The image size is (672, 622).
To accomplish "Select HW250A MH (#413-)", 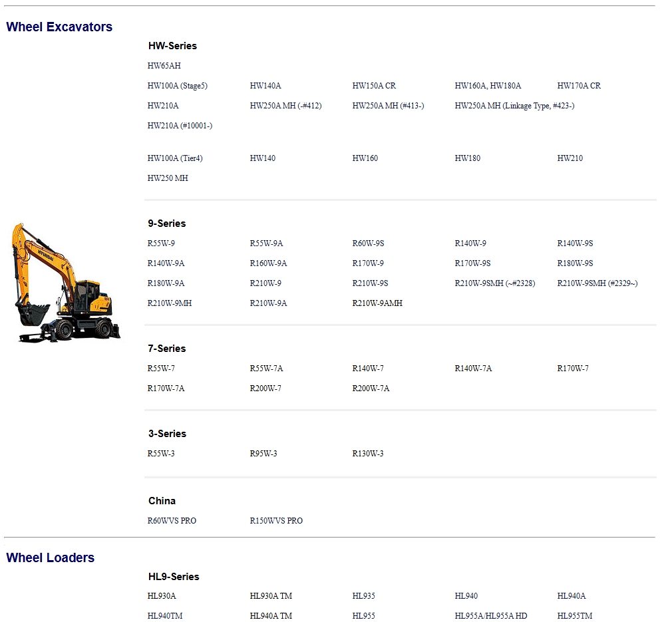I will (389, 106).
